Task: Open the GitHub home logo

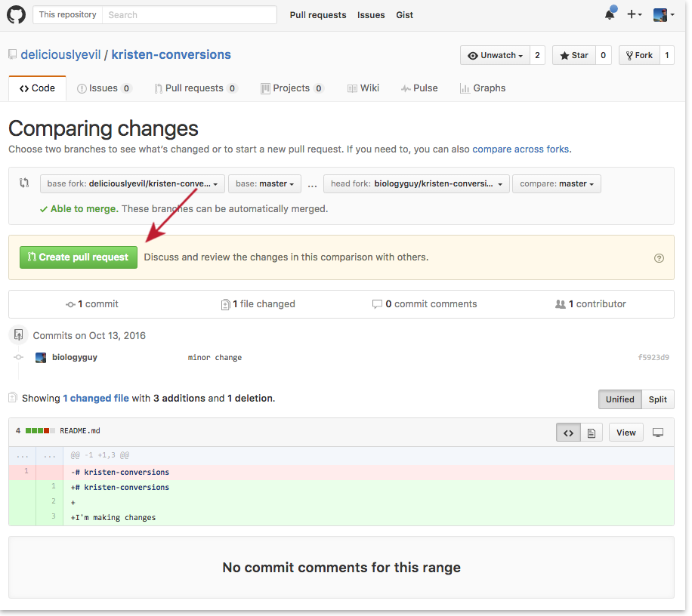Action: pos(17,14)
